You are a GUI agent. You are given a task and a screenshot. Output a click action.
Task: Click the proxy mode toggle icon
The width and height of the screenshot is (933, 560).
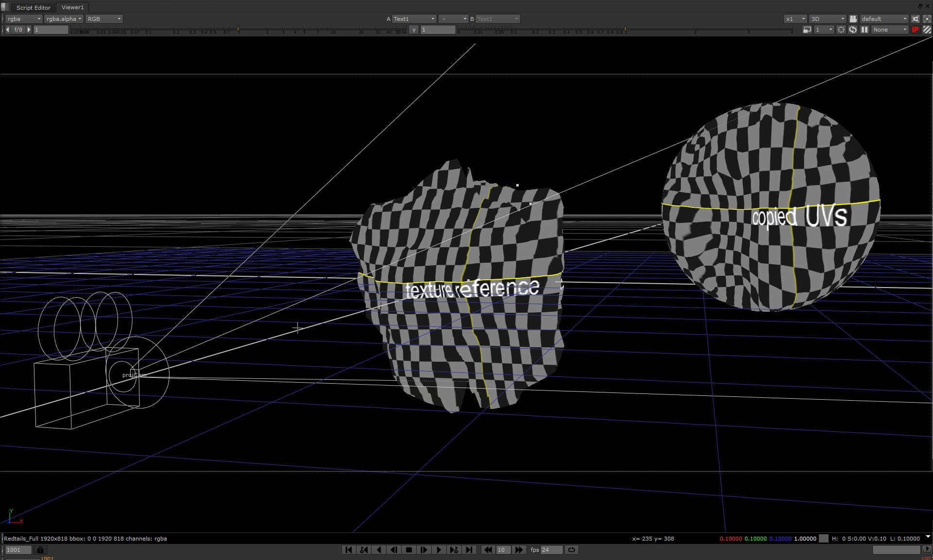807,30
